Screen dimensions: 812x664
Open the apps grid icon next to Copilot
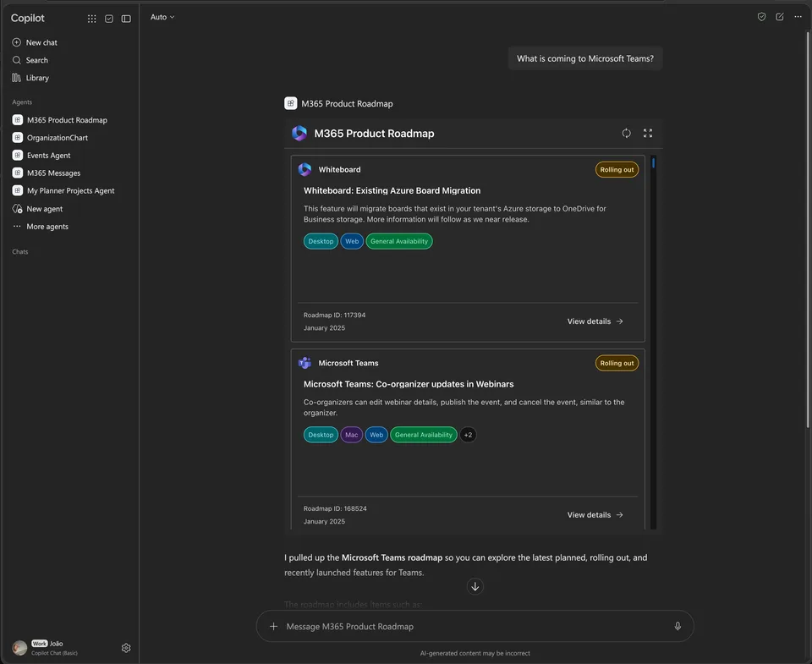tap(91, 19)
